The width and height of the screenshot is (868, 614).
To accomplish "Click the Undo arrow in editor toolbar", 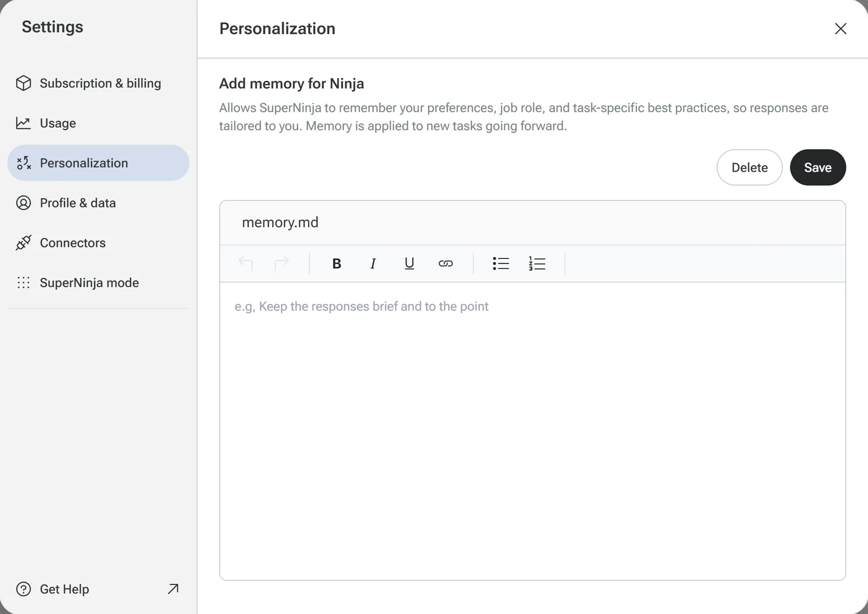I will [246, 264].
